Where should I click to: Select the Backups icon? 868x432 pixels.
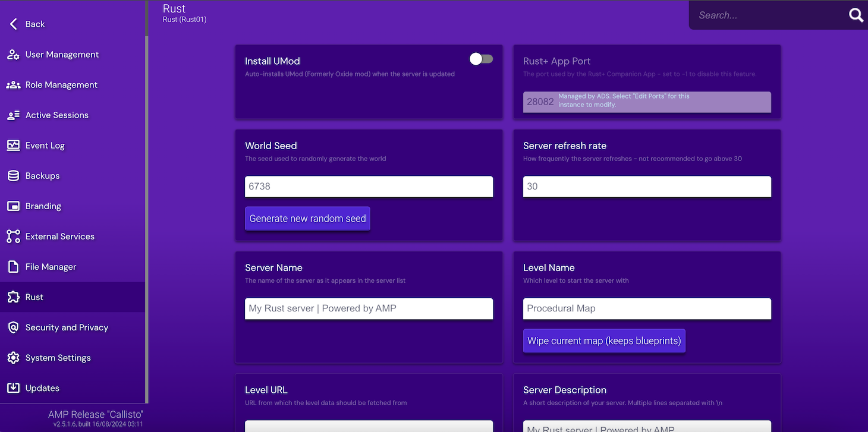[x=13, y=175]
